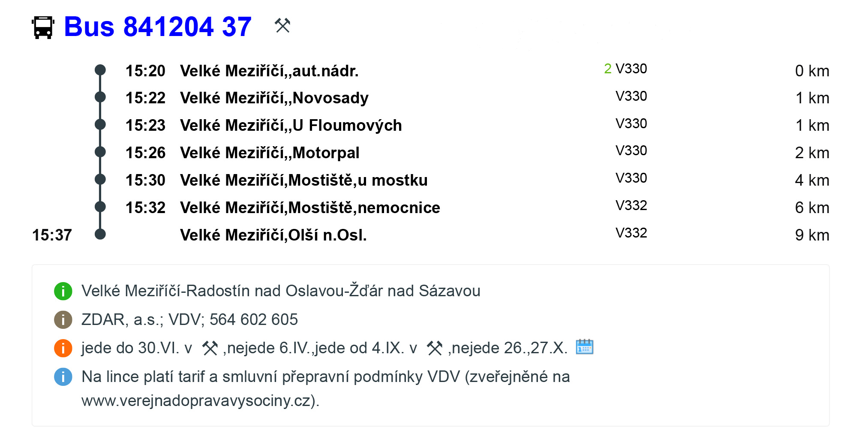868x427 pixels.
Task: Click the workday hammers icon after 4.IX. v
Action: click(x=435, y=348)
